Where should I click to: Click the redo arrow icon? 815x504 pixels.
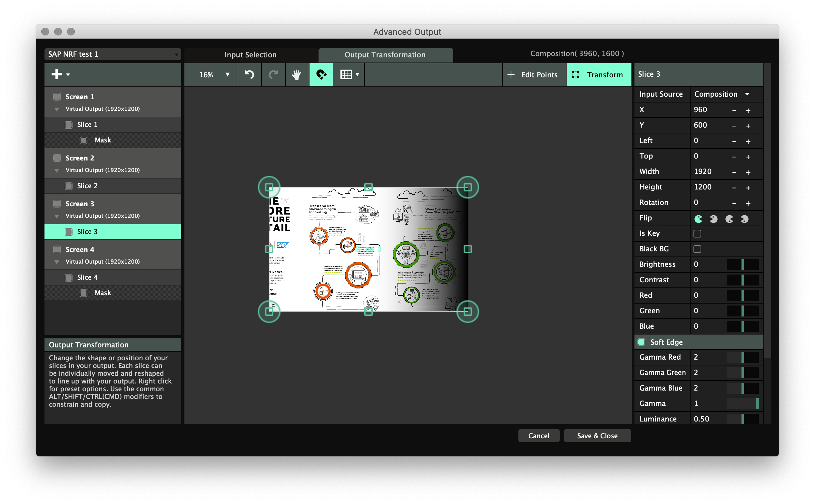point(273,74)
